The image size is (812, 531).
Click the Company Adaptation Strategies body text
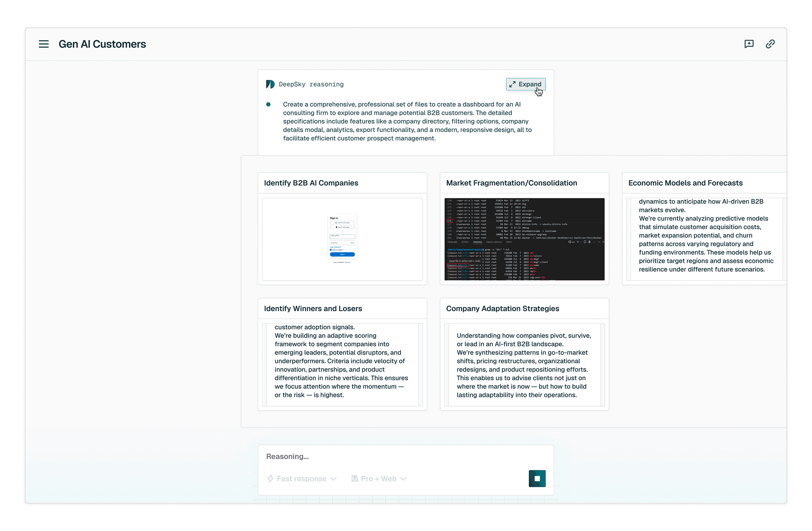[524, 365]
